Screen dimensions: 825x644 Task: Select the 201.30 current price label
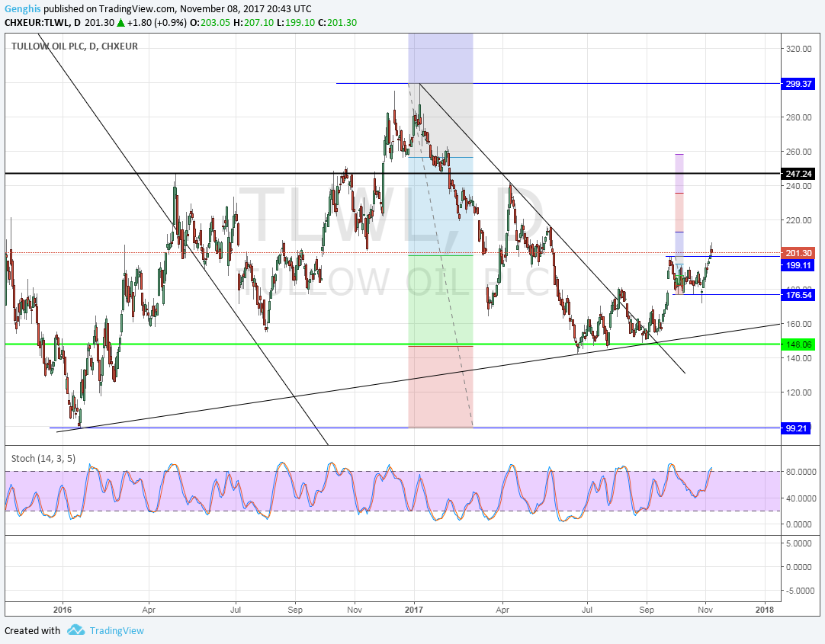pos(798,253)
